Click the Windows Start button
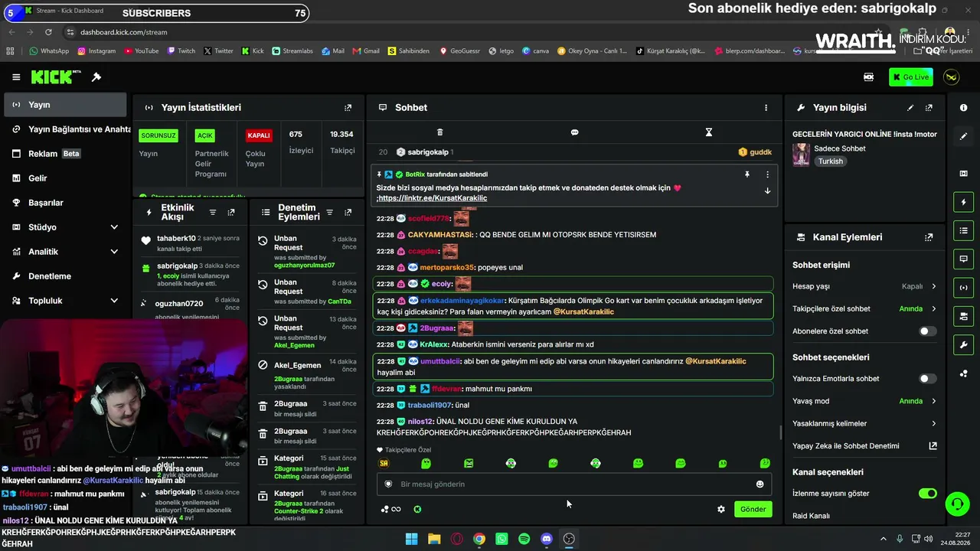The image size is (980, 551). 411,539
